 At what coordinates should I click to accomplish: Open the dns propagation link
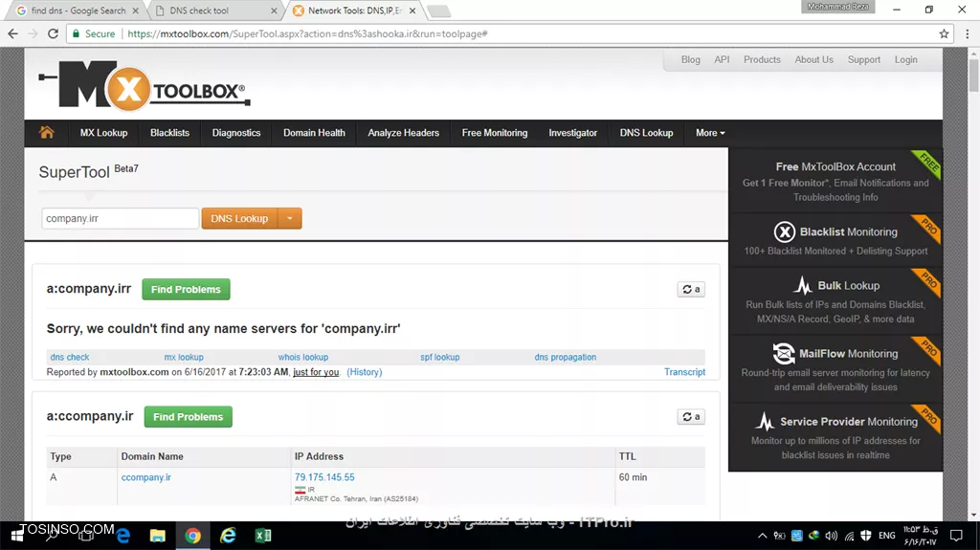pyautogui.click(x=565, y=357)
